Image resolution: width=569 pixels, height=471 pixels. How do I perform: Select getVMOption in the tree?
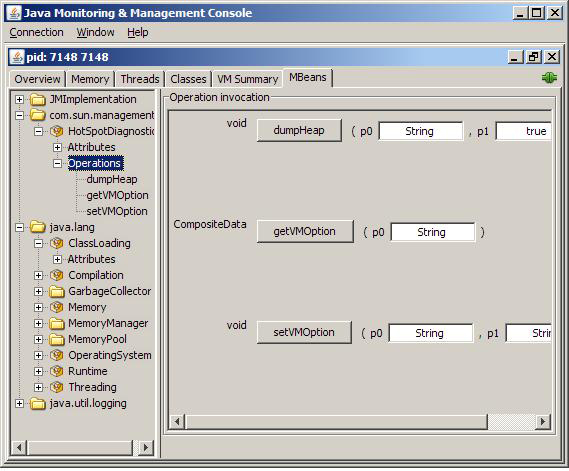(x=117, y=195)
